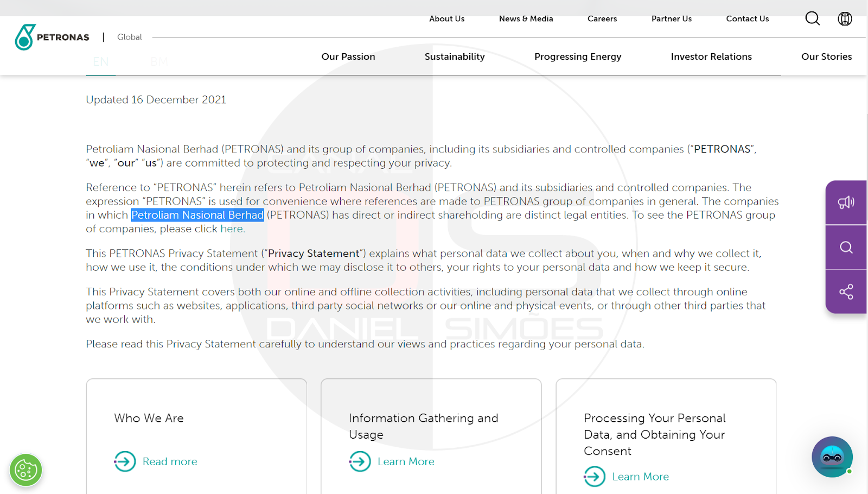Click Learn More under Processing Your Personal Data
Image resolution: width=868 pixels, height=494 pixels.
pyautogui.click(x=641, y=477)
